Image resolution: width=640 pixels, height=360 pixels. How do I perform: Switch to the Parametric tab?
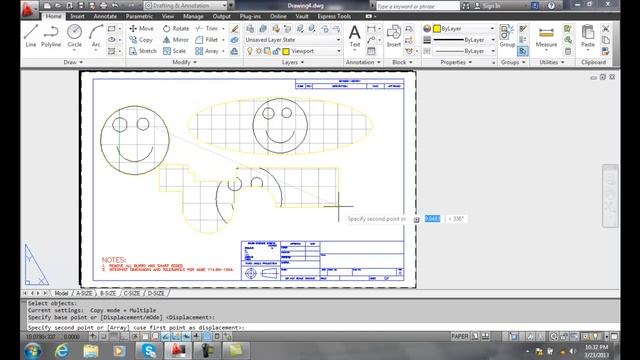pyautogui.click(x=139, y=16)
